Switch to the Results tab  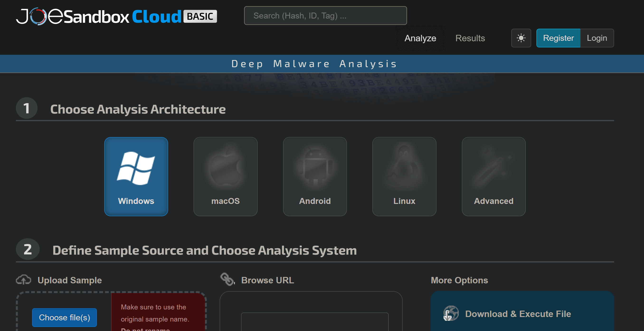470,38
